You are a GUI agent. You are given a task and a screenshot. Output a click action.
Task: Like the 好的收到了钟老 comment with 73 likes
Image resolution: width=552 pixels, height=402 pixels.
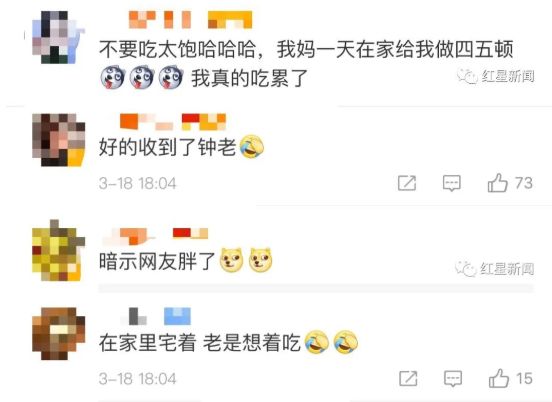tap(497, 183)
